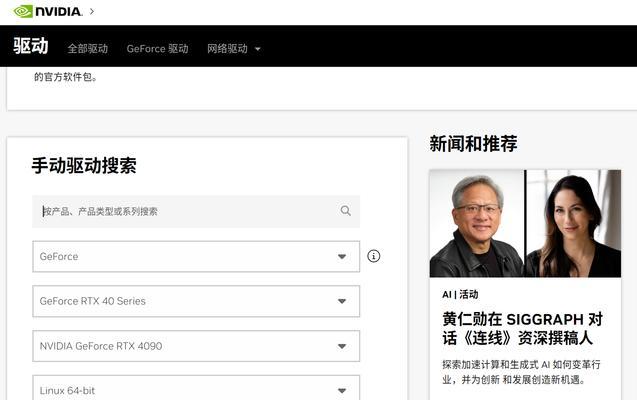
Task: Open the GeForce 驱动 menu item
Action: [158, 49]
